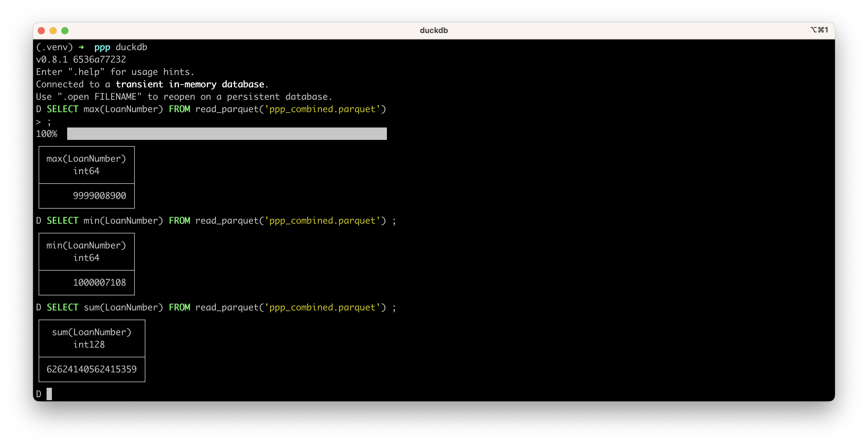Click the int128 type label

click(89, 345)
